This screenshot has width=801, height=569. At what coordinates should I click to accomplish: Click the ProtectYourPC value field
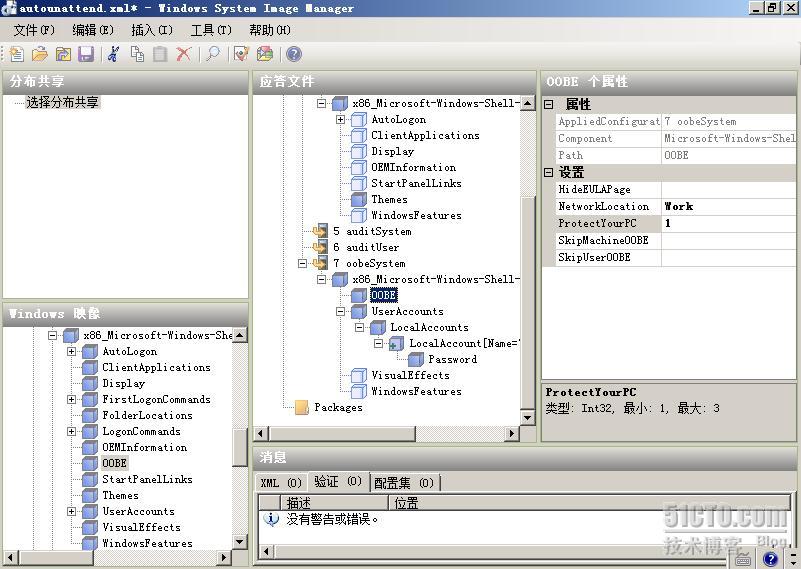[728, 223]
